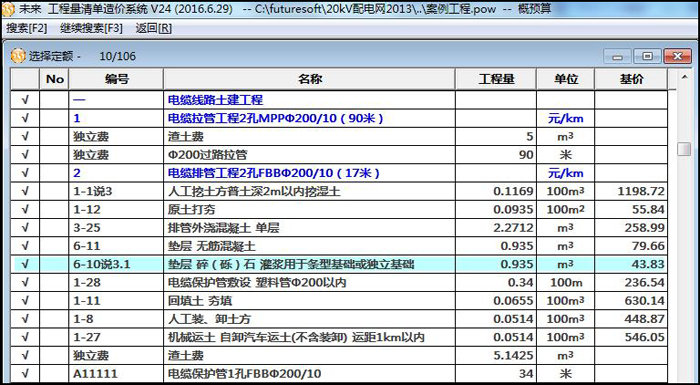700x385 pixels.
Task: Click the No column header
Action: tap(54, 80)
